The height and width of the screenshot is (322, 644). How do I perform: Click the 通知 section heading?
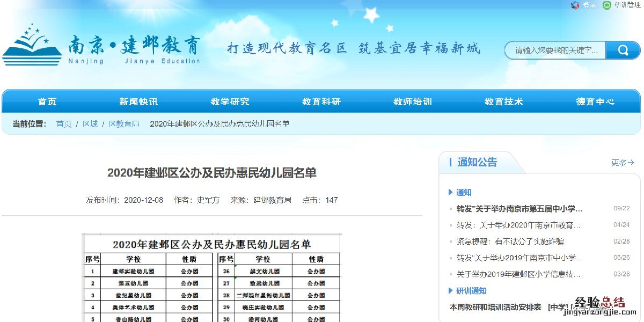[464, 192]
